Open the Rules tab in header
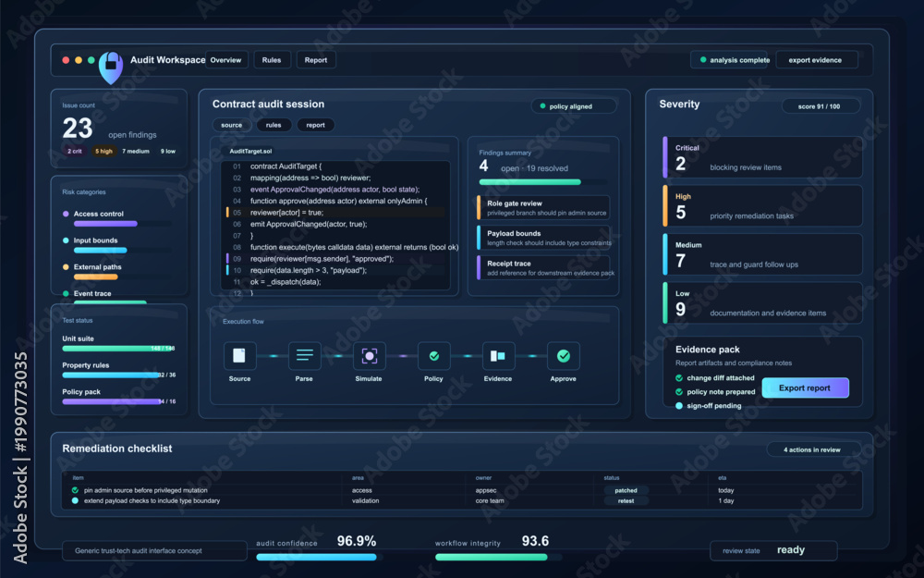Screen dimensions: 924x578 272,60
